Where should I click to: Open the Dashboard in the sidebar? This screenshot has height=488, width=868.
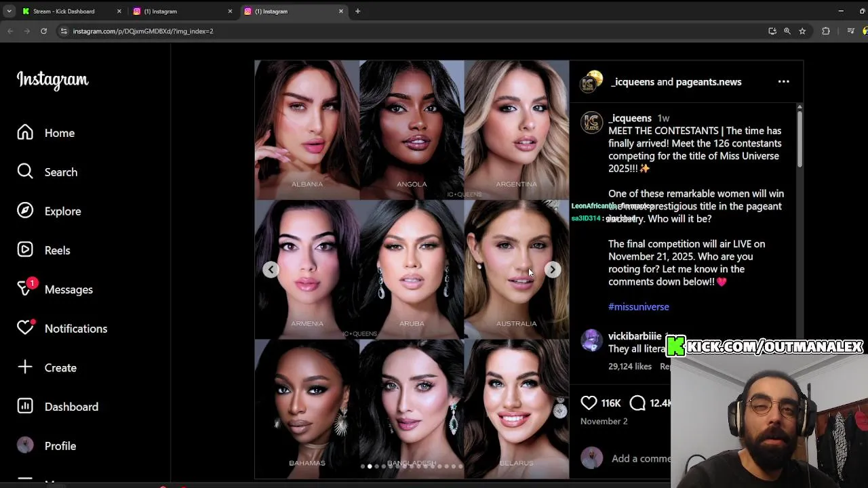point(58,407)
